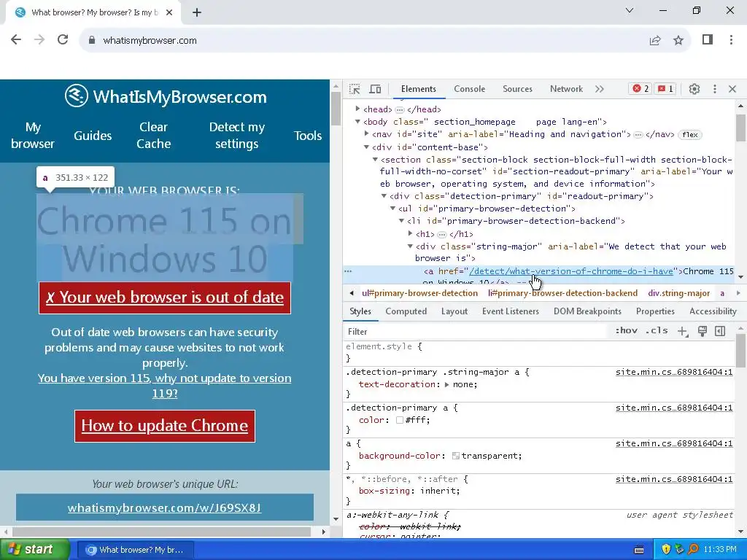
Task: Click the red errors count badge
Action: [640, 89]
